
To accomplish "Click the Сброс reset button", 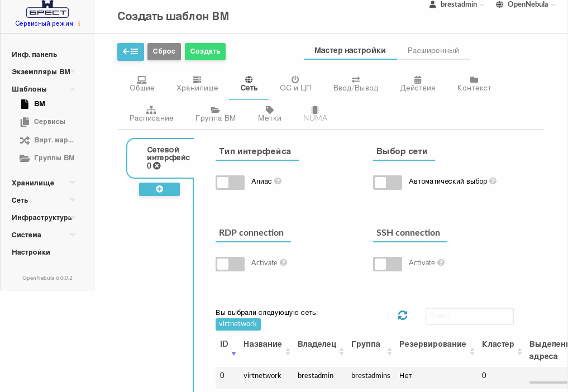I will pyautogui.click(x=164, y=51).
